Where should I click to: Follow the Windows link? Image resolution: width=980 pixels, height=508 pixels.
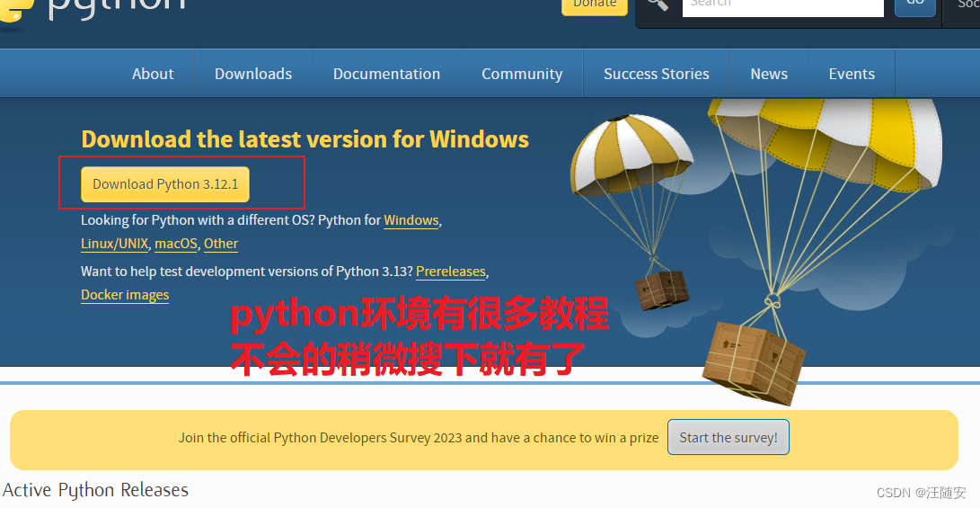click(411, 220)
